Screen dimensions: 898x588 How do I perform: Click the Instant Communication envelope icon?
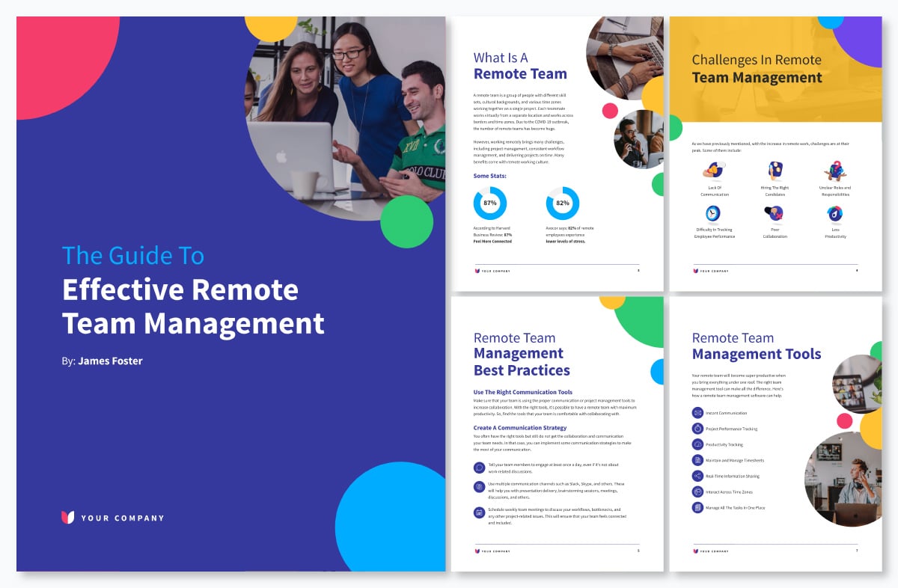[x=697, y=413]
